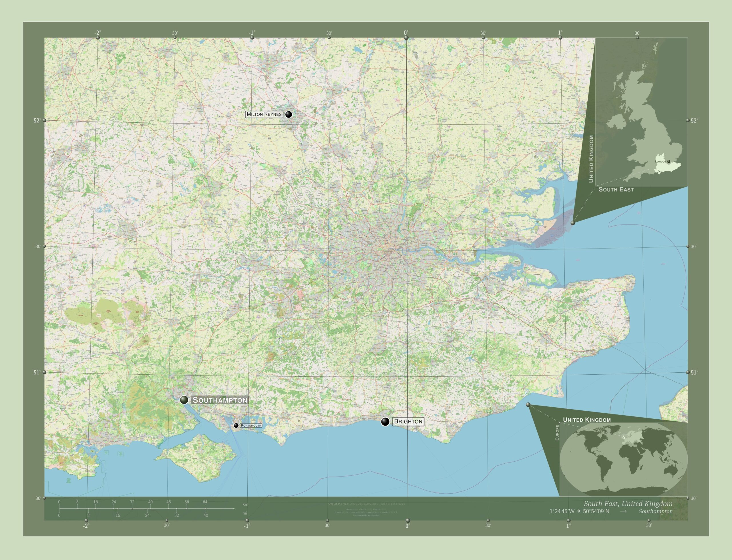Click the 0° longitude label at the top

coord(406,33)
